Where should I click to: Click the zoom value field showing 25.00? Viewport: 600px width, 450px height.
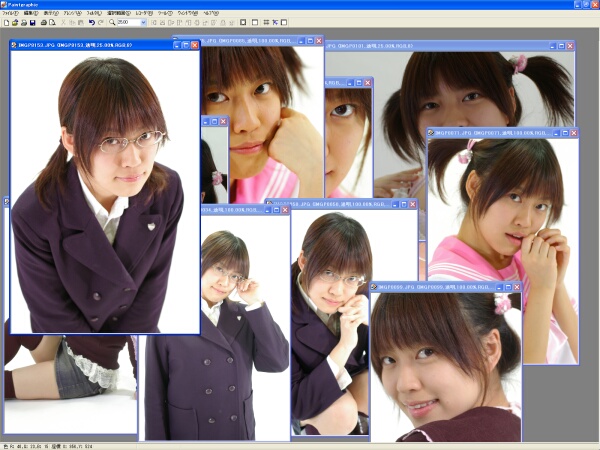coord(129,23)
